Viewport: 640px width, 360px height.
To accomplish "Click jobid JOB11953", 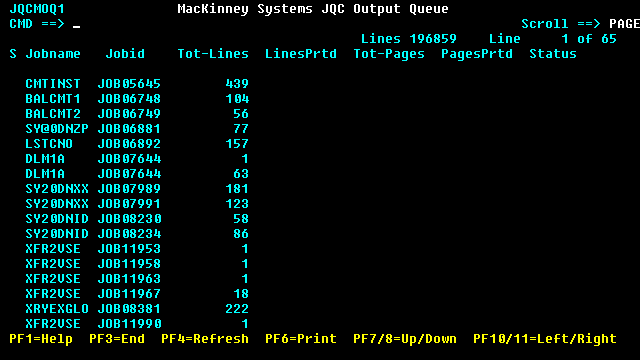I will click(x=129, y=249).
